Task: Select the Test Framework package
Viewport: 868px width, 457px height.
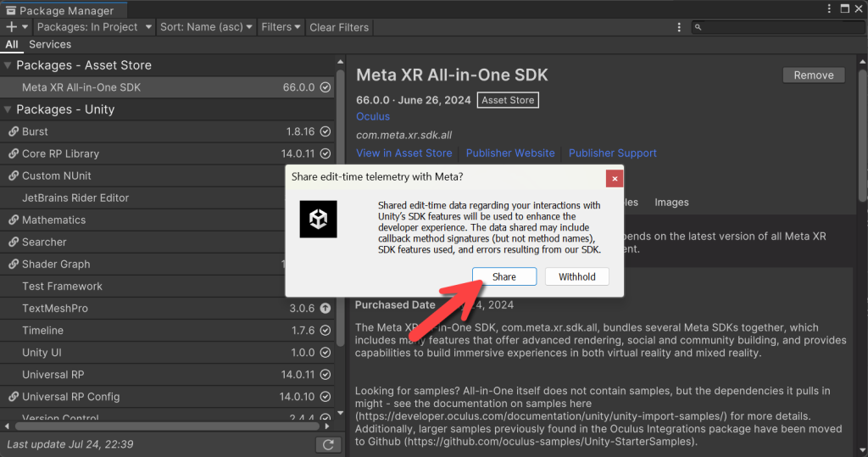Action: pyautogui.click(x=142, y=287)
